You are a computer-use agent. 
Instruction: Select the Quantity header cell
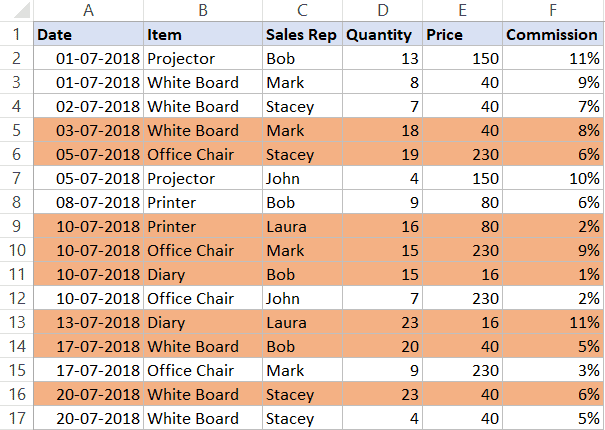coord(382,34)
